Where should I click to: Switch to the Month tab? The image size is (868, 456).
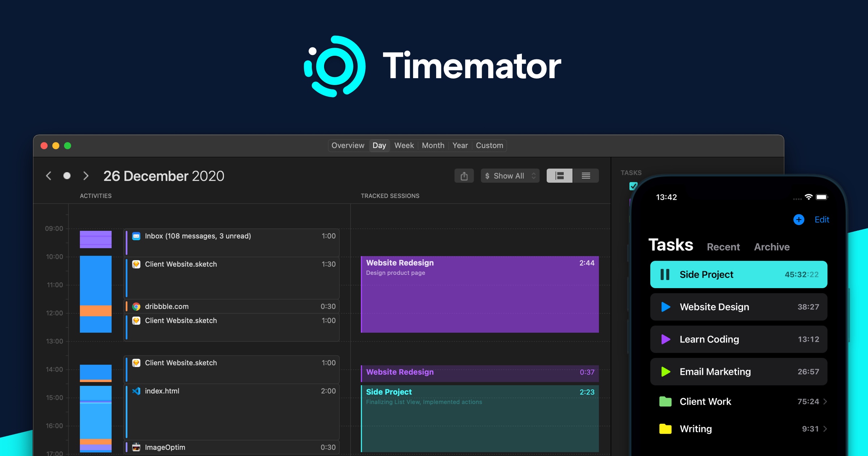point(433,145)
